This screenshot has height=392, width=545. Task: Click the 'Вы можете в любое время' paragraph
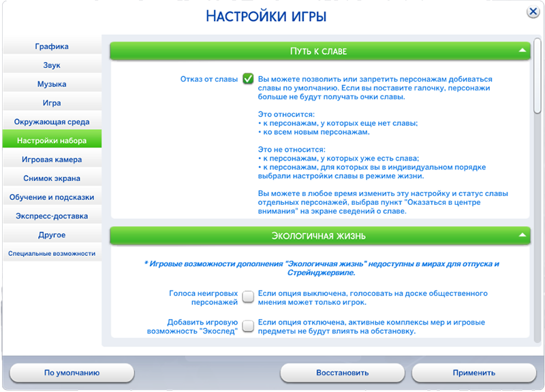pos(383,202)
